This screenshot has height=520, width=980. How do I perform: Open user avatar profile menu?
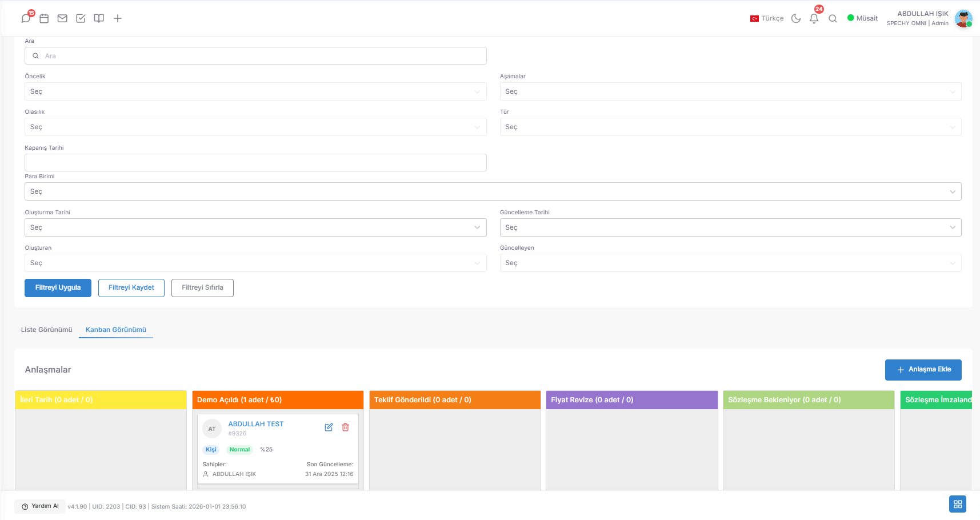[963, 18]
